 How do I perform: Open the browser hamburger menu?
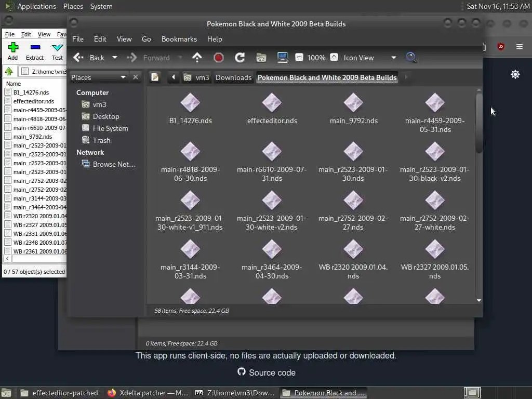click(x=520, y=46)
